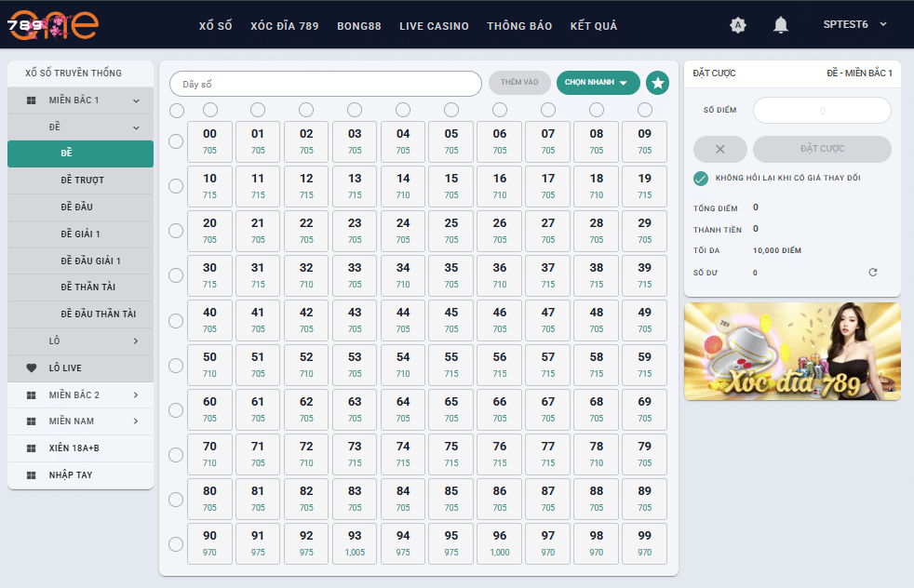Select Đề Đầu in the sidebar
The width and height of the screenshot is (914, 588).
[x=80, y=207]
